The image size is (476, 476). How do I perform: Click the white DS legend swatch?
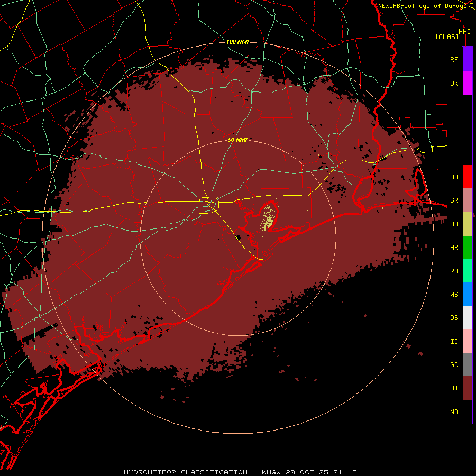click(x=467, y=317)
